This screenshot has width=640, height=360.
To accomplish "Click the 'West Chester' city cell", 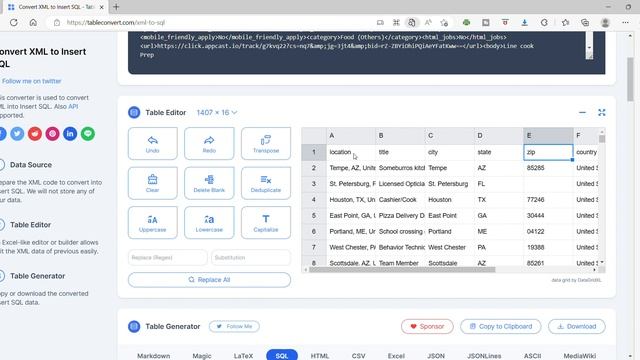I will [450, 247].
